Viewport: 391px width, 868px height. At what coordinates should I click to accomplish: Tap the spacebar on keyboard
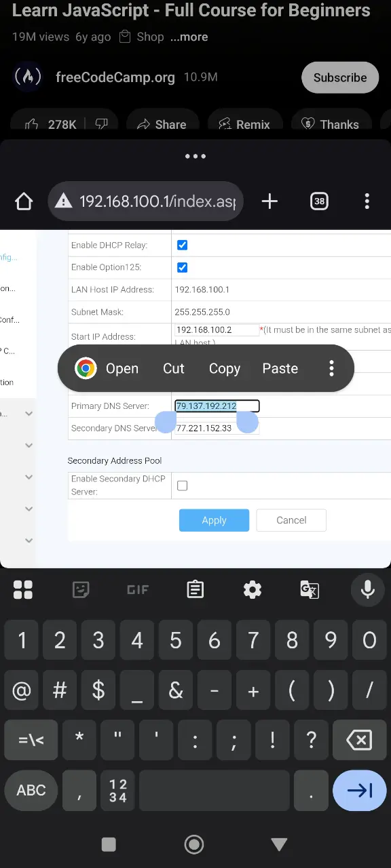point(215,790)
